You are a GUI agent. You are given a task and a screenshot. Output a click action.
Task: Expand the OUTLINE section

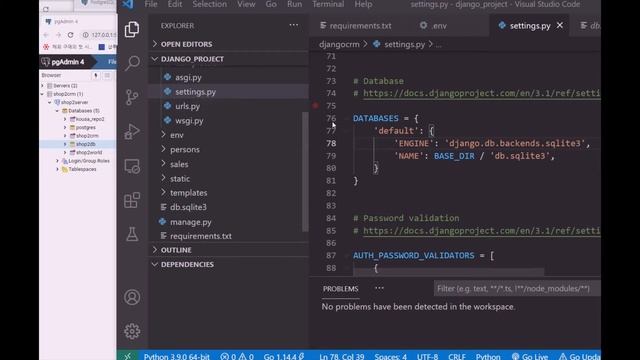(176, 250)
